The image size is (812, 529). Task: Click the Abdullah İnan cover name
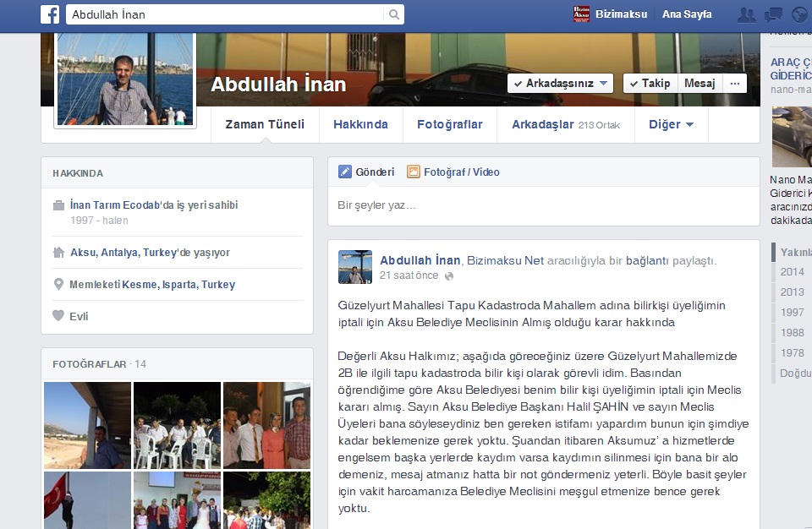(278, 85)
